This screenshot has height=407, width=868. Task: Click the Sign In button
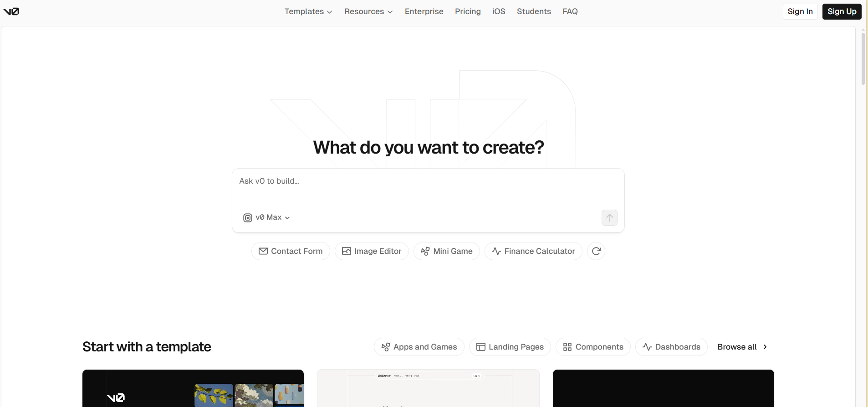coord(800,11)
